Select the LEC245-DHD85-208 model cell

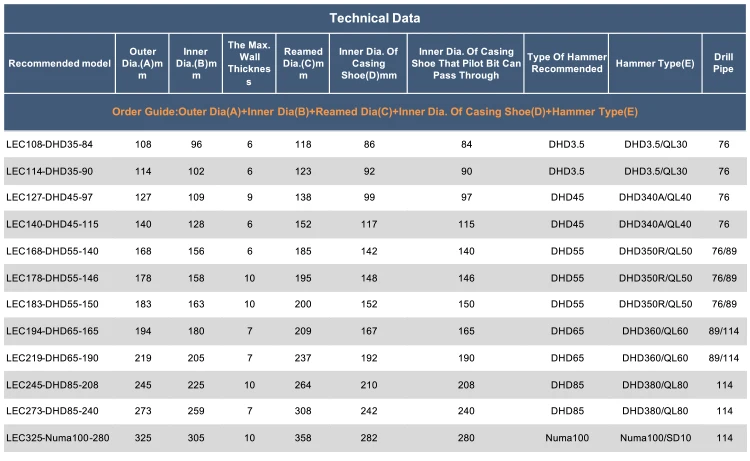52,384
